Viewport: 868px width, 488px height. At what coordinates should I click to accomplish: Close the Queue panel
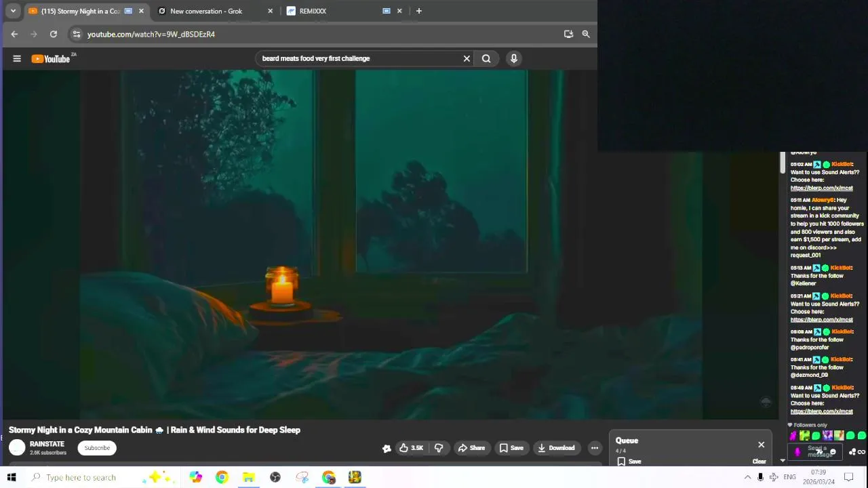click(x=761, y=445)
